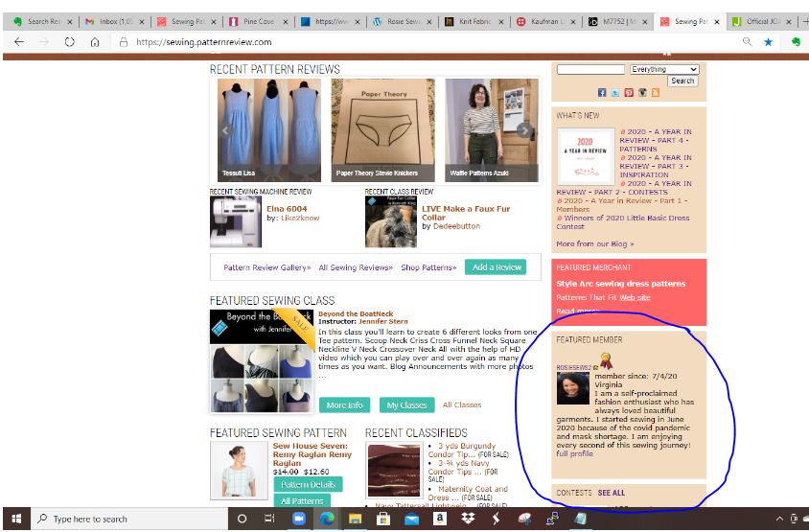Open the 'Everything' search scope dropdown
This screenshot has height=532, width=809.
pos(664,69)
